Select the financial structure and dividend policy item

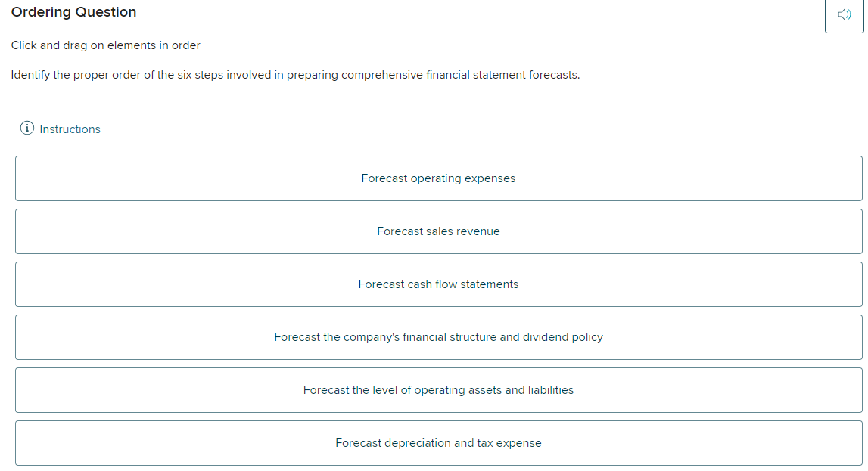(437, 337)
